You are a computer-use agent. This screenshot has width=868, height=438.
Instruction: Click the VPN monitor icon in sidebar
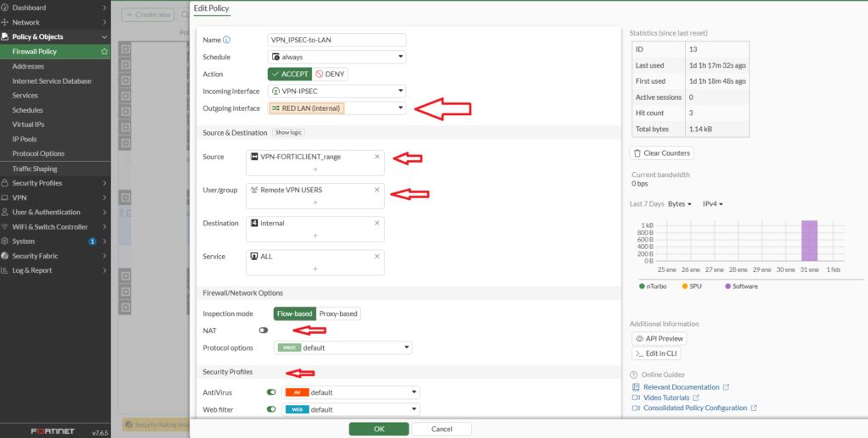5,197
